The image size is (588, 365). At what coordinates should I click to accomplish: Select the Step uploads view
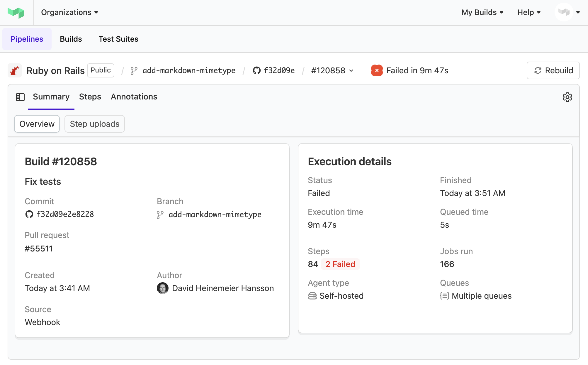pos(94,124)
